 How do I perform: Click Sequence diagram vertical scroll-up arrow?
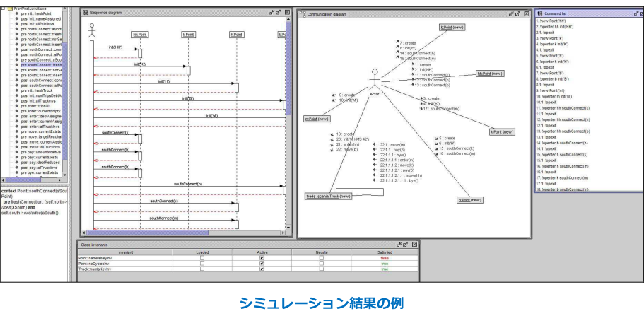pyautogui.click(x=288, y=20)
